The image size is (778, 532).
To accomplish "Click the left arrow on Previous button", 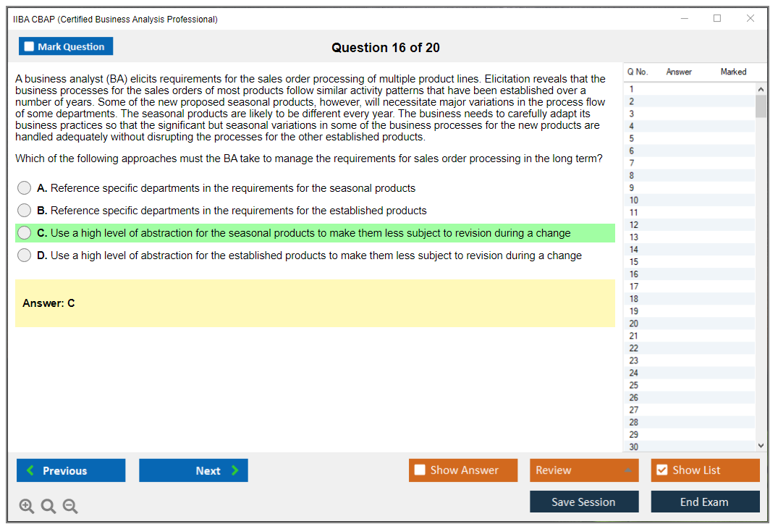I will (x=30, y=470).
